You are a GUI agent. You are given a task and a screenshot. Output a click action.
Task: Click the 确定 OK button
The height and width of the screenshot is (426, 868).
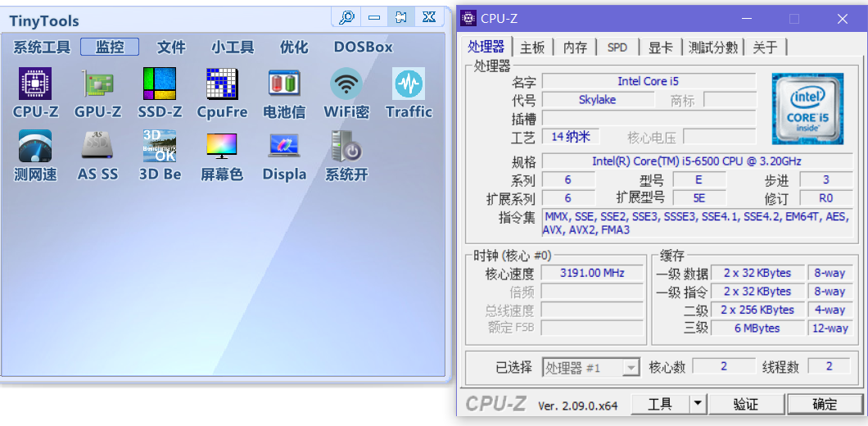coord(825,404)
